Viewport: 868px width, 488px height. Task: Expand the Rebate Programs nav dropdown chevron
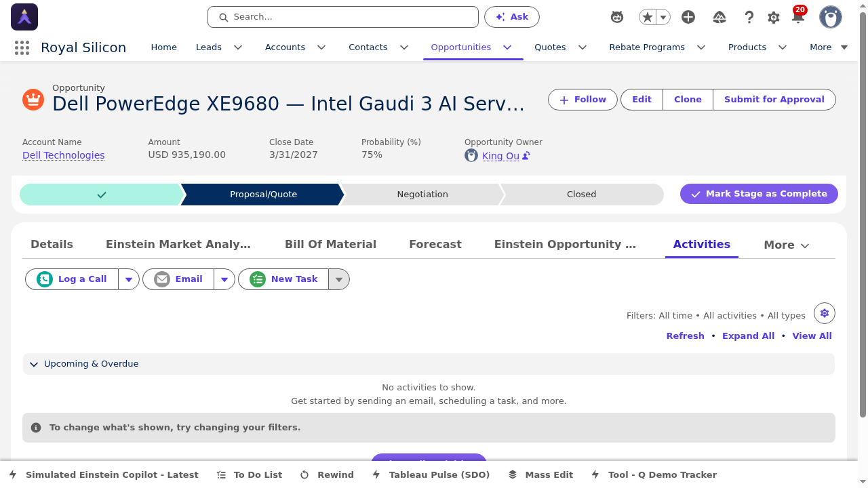701,47
